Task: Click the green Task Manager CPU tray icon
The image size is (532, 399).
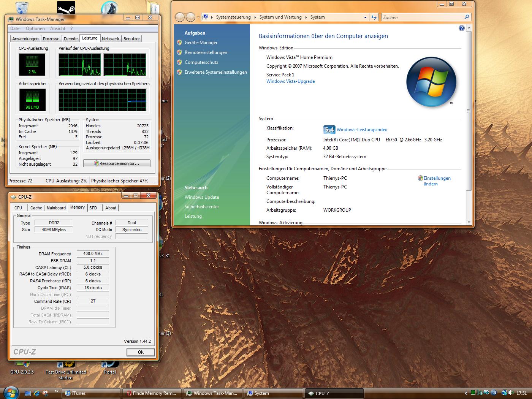Action: point(473,393)
